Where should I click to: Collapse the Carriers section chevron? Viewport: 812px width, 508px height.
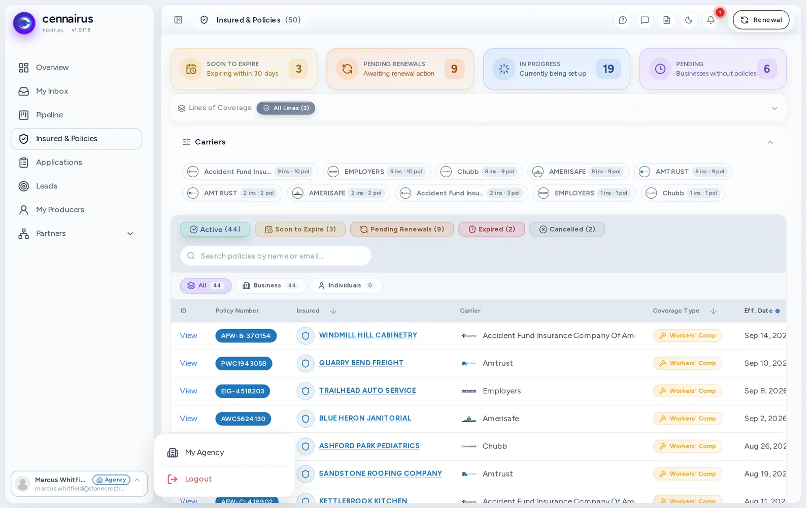770,142
